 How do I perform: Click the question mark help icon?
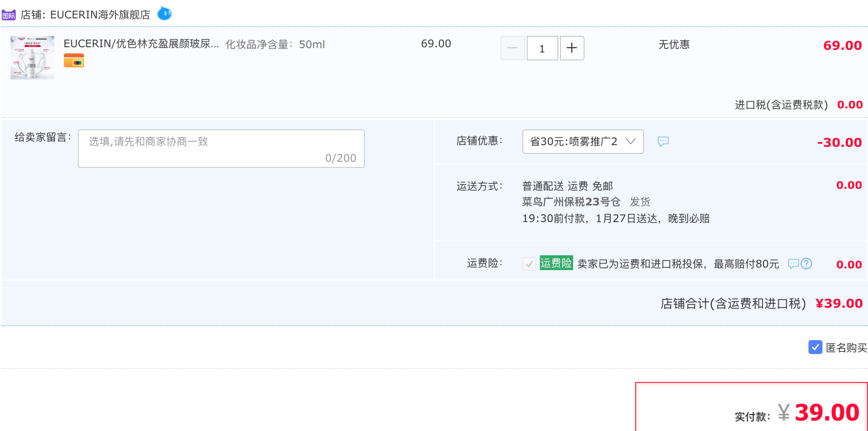click(x=806, y=264)
